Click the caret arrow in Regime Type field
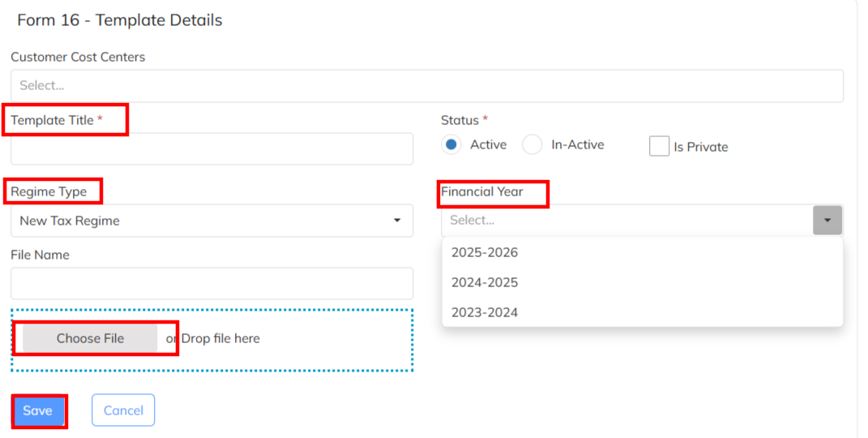 397,221
